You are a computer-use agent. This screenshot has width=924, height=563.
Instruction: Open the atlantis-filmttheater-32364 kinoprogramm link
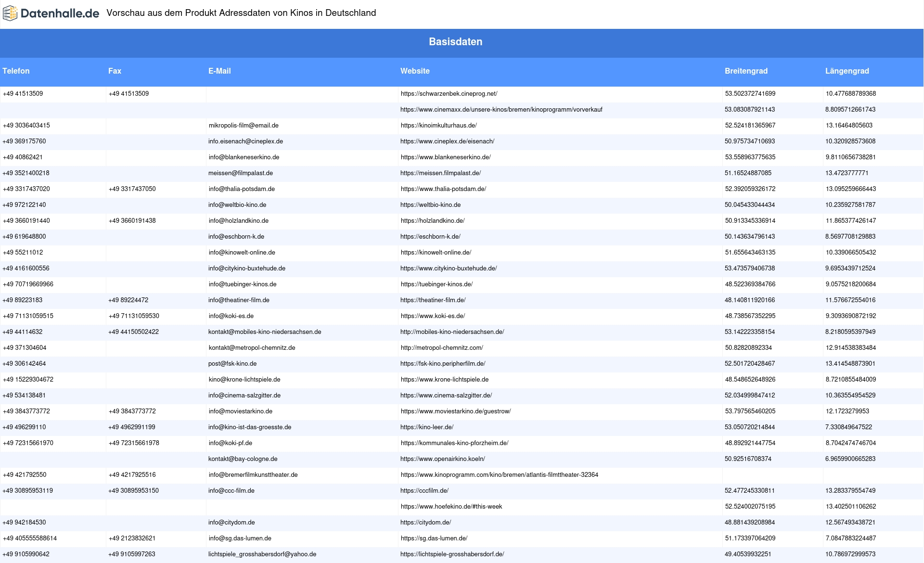500,475
